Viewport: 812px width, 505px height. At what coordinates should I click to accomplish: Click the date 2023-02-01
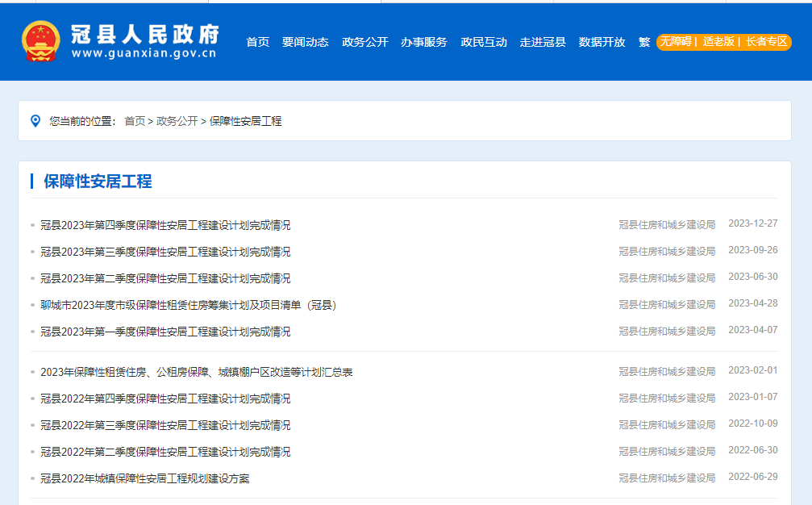pos(753,370)
